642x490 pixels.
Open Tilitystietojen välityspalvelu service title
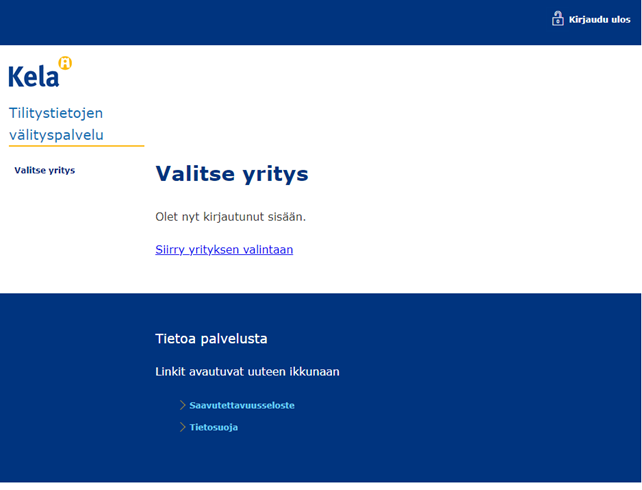pyautogui.click(x=56, y=124)
